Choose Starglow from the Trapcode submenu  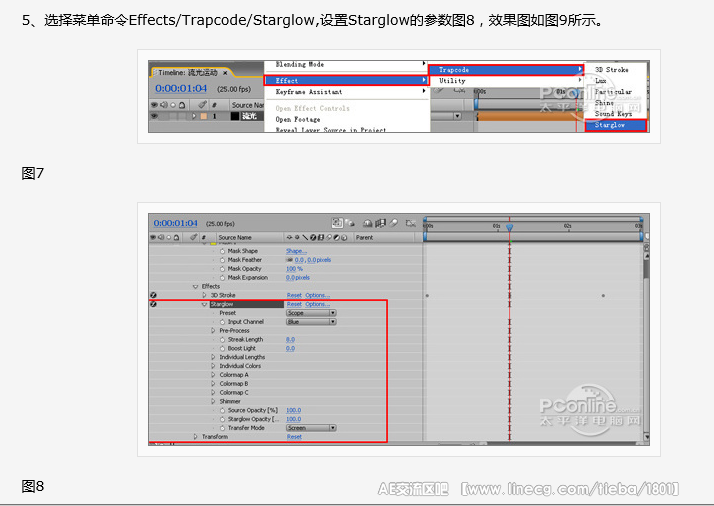pos(616,125)
